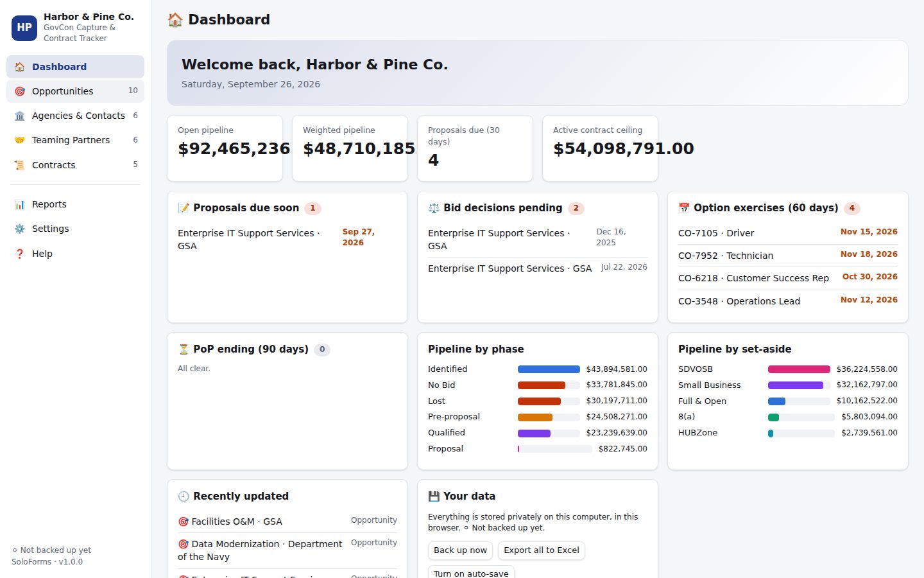The height and width of the screenshot is (578, 924).
Task: Click the orange Pre-proposal phase bar
Action: pyautogui.click(x=535, y=417)
